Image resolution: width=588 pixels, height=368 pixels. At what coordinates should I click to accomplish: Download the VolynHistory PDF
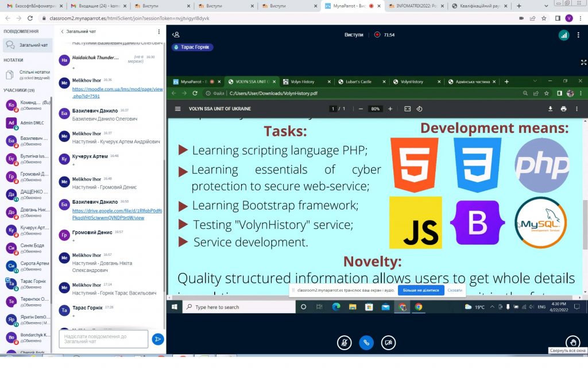point(550,109)
